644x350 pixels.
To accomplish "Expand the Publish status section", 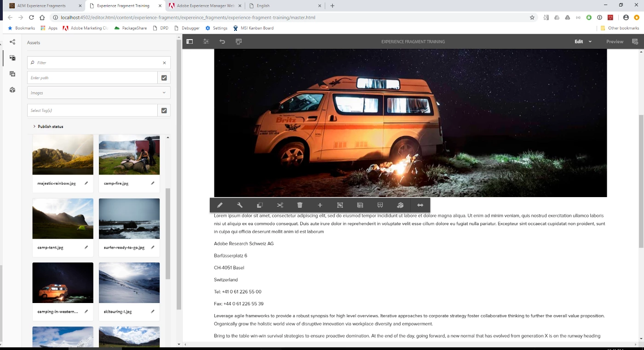I will tap(48, 126).
